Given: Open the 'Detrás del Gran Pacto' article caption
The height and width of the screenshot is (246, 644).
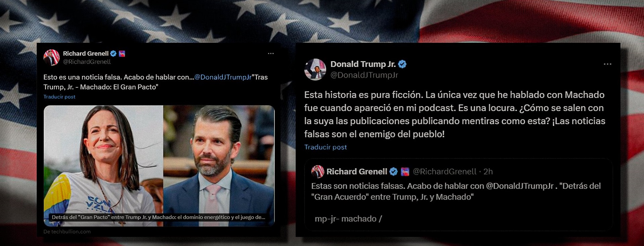Looking at the screenshot, I should (x=159, y=217).
